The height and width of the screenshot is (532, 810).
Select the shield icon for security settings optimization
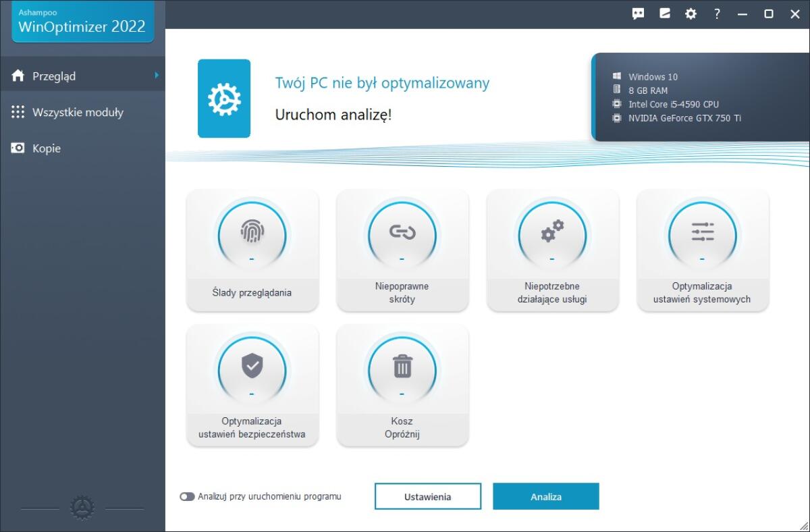252,368
